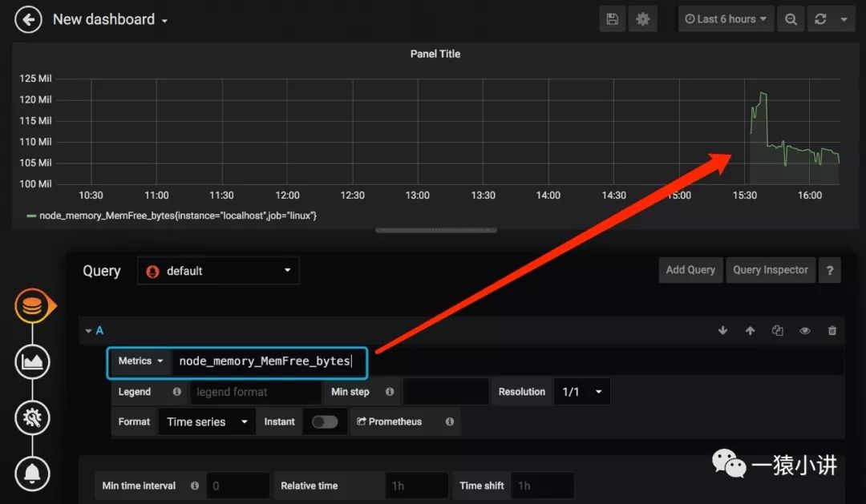Click the 125 Mil y-axis label
This screenshot has width=866, height=504.
coord(35,79)
